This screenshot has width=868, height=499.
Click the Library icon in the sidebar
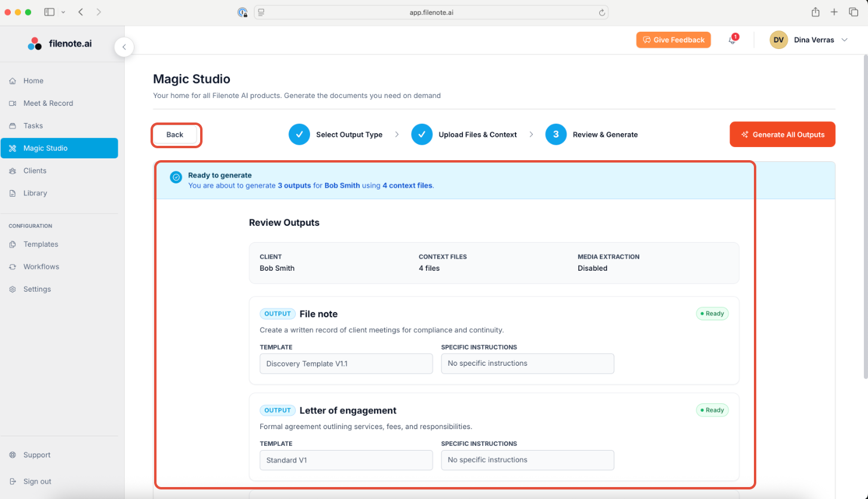(13, 193)
